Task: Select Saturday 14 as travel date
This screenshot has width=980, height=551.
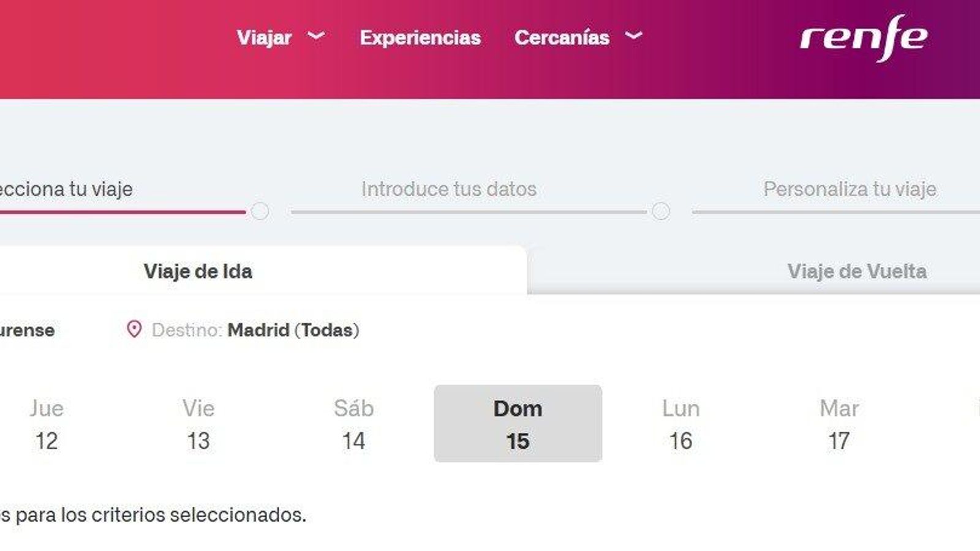Action: [355, 422]
